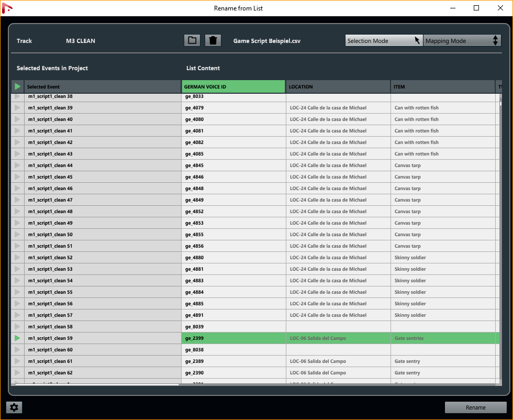Image resolution: width=513 pixels, height=420 pixels.
Task: Switch to Selection Mode
Action: (384, 41)
